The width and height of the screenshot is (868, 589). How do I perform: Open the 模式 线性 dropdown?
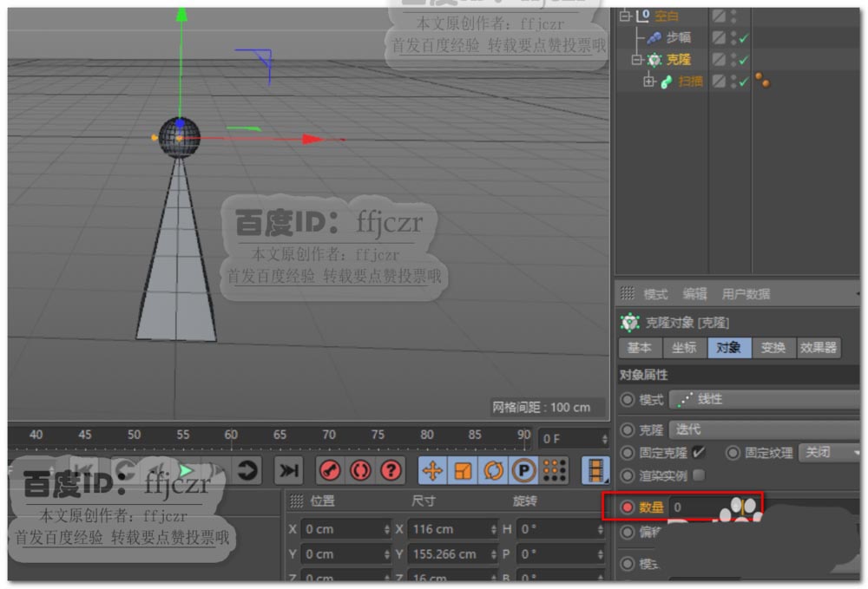[765, 399]
